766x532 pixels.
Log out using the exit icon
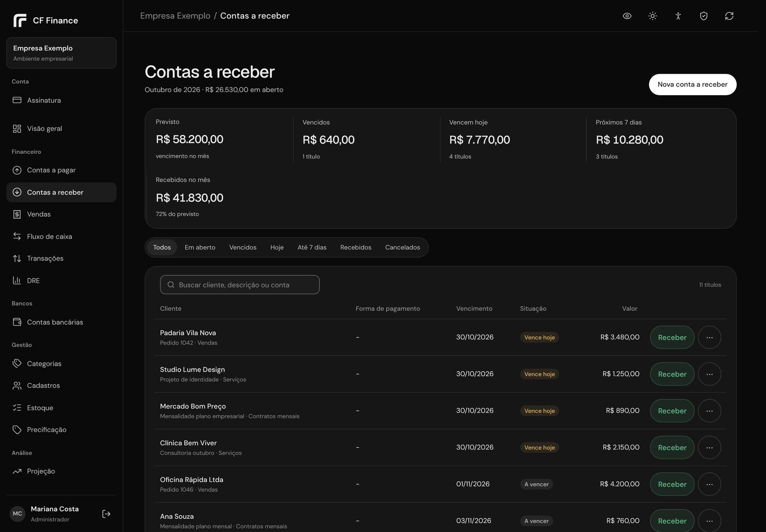[106, 514]
